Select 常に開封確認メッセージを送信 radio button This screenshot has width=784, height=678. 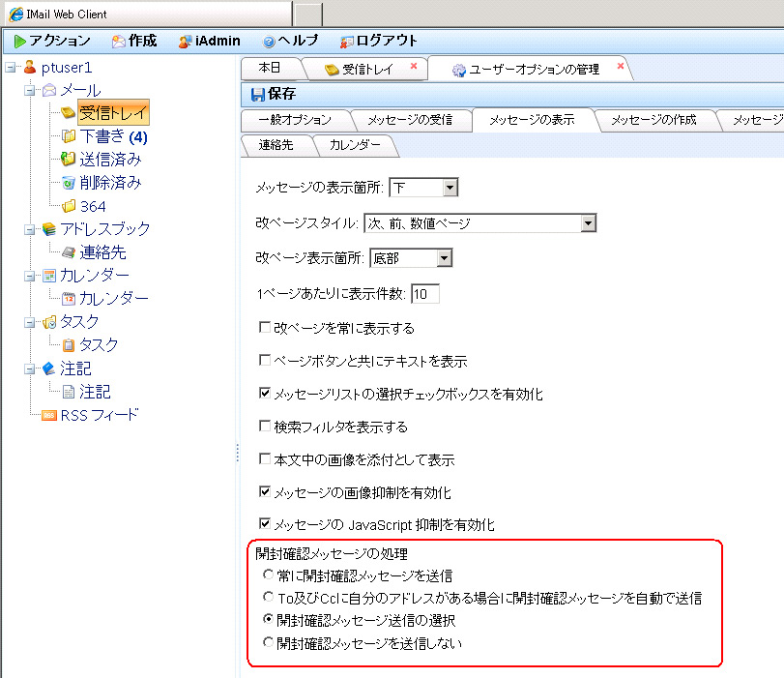tap(269, 575)
